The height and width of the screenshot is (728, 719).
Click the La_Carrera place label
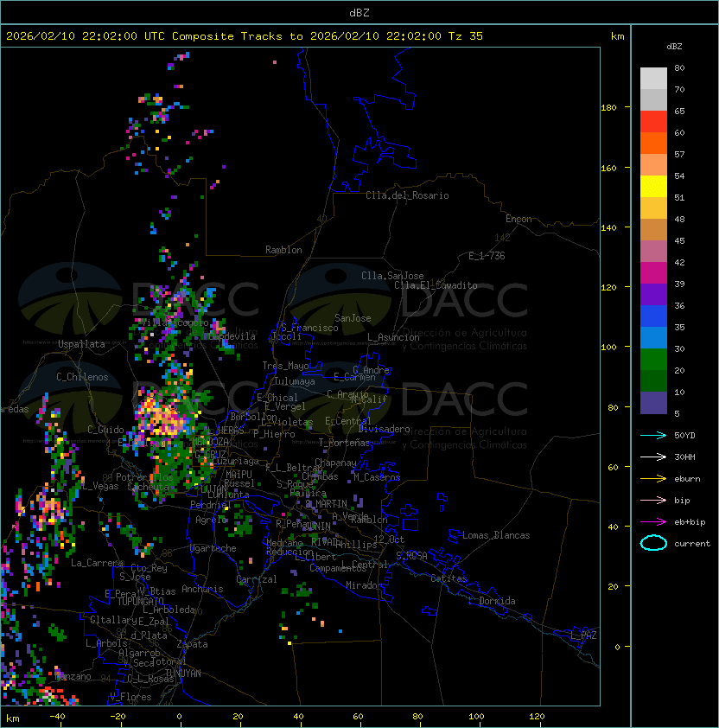[97, 563]
